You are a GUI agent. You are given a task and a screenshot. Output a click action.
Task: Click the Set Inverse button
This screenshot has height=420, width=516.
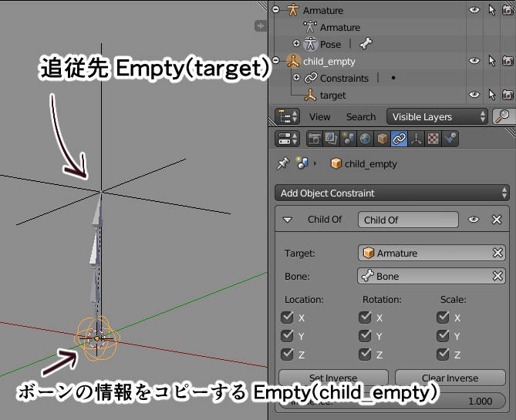333,378
